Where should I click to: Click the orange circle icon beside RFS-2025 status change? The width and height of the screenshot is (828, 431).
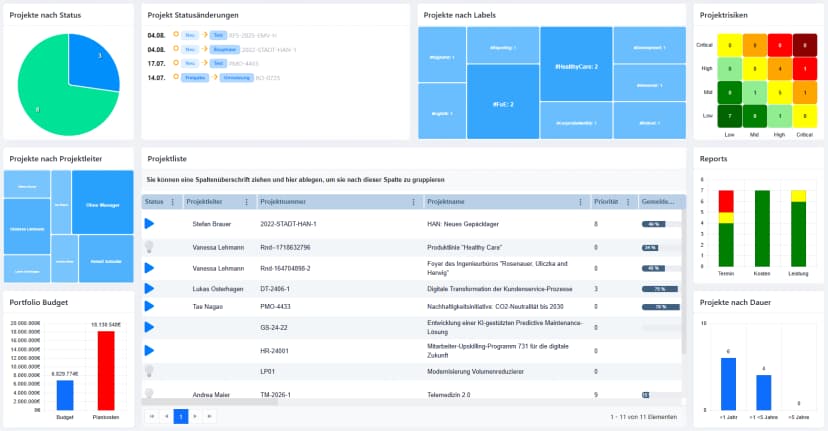[176, 34]
